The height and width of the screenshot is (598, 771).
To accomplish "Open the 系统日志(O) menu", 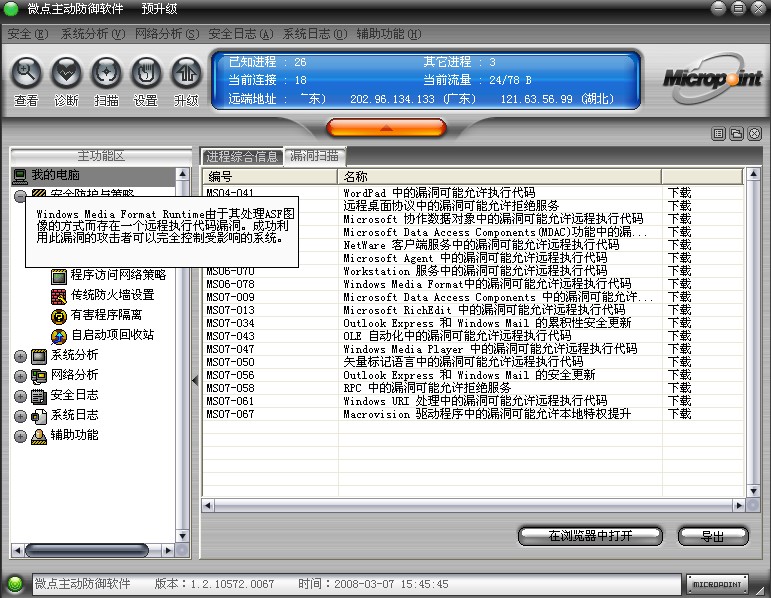I will pos(315,34).
